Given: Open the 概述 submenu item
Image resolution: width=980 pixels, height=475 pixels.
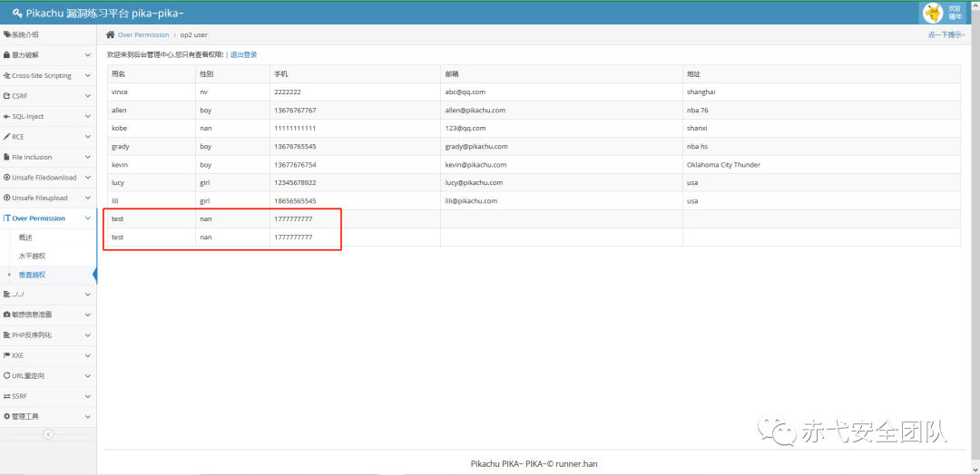Looking at the screenshot, I should [x=25, y=237].
